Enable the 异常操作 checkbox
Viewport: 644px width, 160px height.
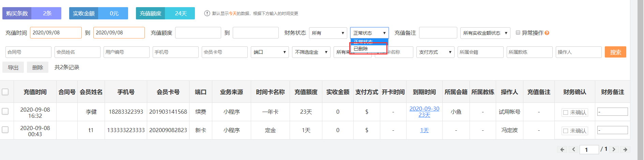518,33
